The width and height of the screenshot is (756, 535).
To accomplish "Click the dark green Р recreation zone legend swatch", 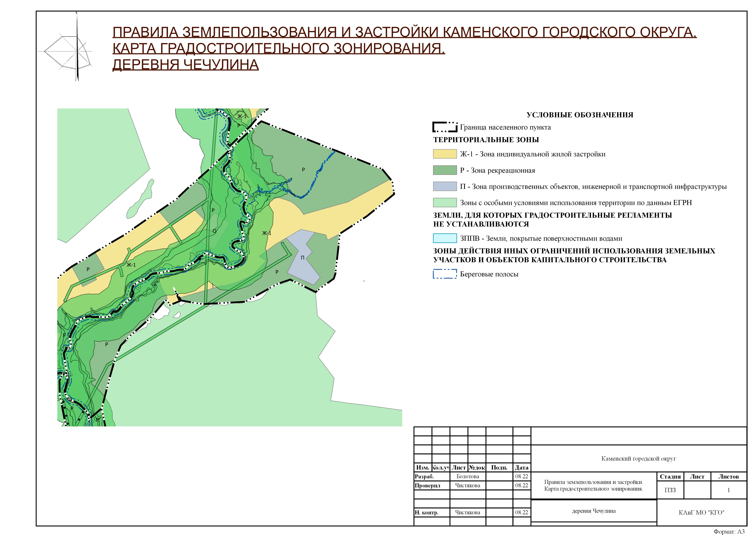I will (445, 170).
